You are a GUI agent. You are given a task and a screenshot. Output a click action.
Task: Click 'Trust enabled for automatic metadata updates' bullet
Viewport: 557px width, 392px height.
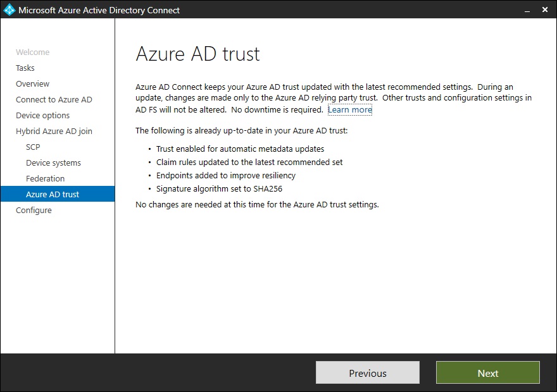(x=240, y=149)
